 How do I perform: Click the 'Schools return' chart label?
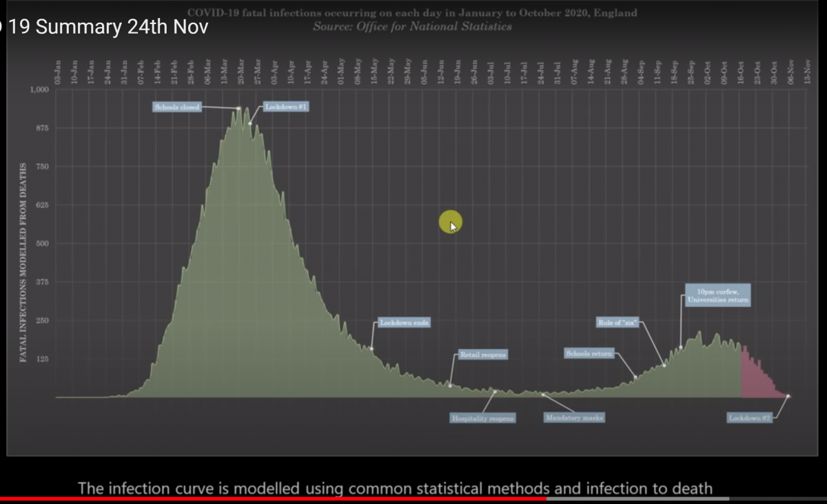tap(589, 354)
